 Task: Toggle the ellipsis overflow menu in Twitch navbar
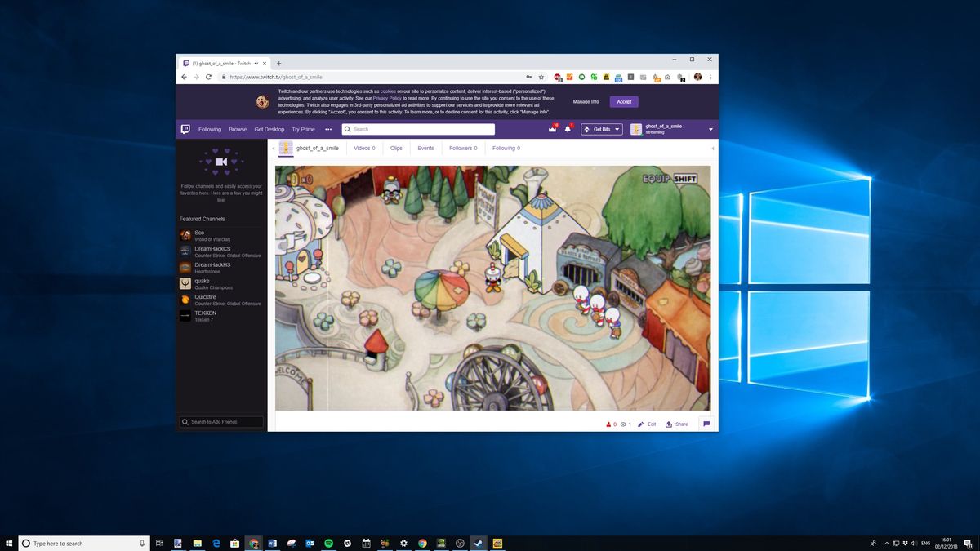(328, 129)
